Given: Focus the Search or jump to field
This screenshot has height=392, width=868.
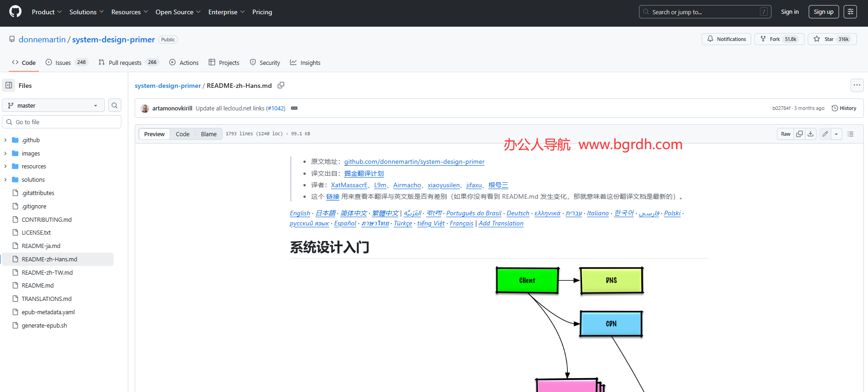Looking at the screenshot, I should click(705, 12).
